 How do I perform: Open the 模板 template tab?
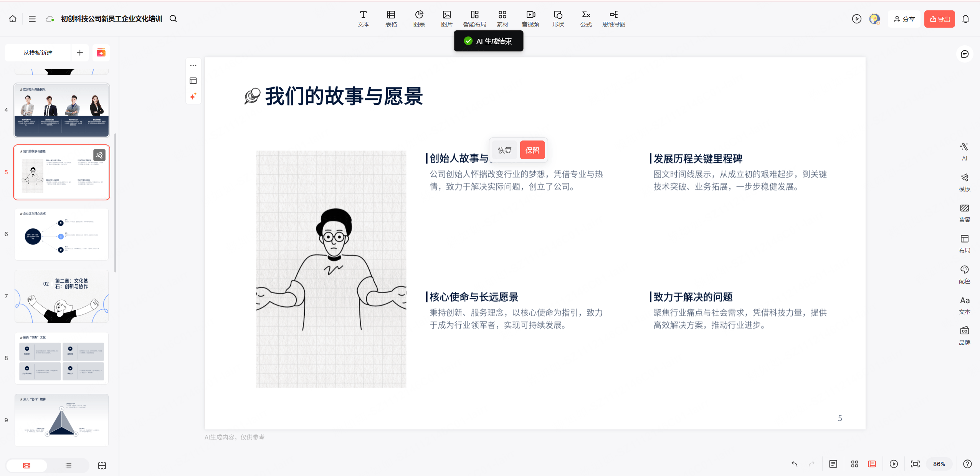[965, 181]
